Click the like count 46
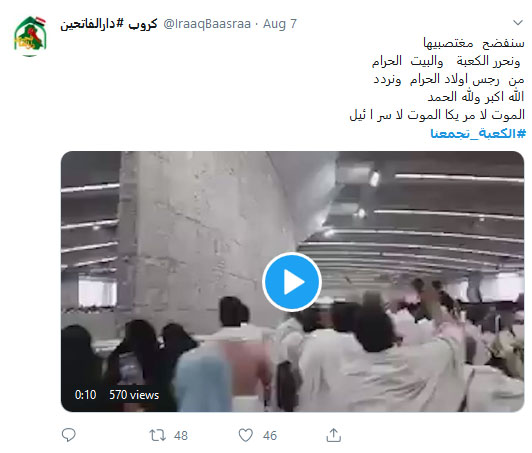The height and width of the screenshot is (453, 532). coord(270,435)
